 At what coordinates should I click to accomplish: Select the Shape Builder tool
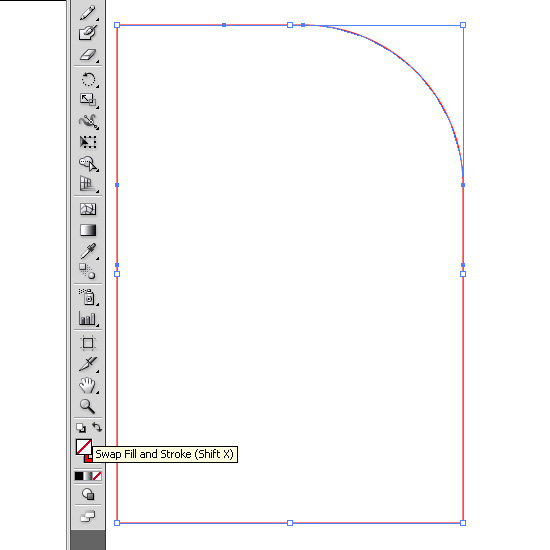tap(88, 164)
